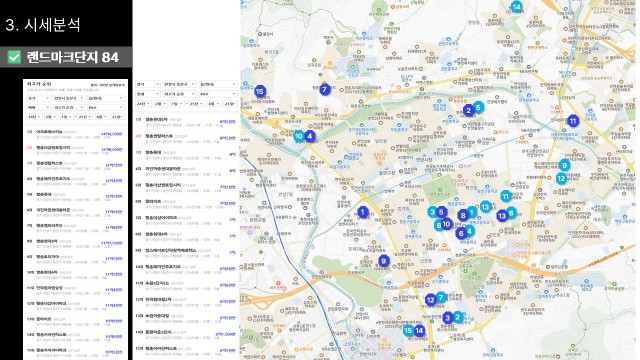Click light blue marker 10 beside marker 4

pos(299,136)
